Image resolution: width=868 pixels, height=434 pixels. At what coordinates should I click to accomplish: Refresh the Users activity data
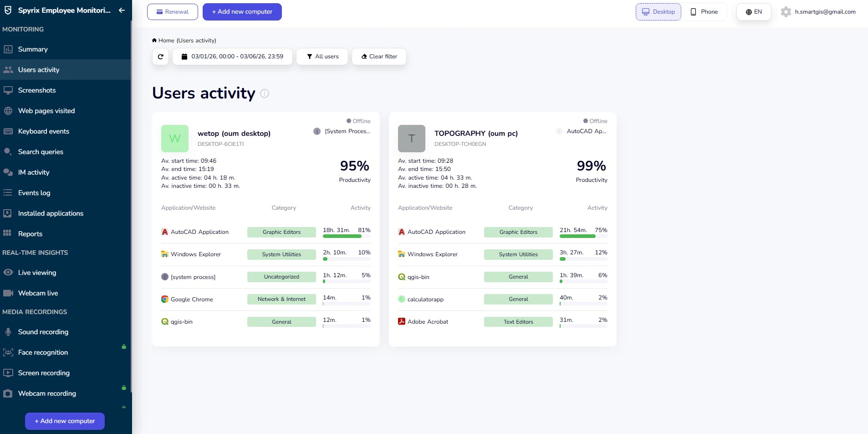160,56
